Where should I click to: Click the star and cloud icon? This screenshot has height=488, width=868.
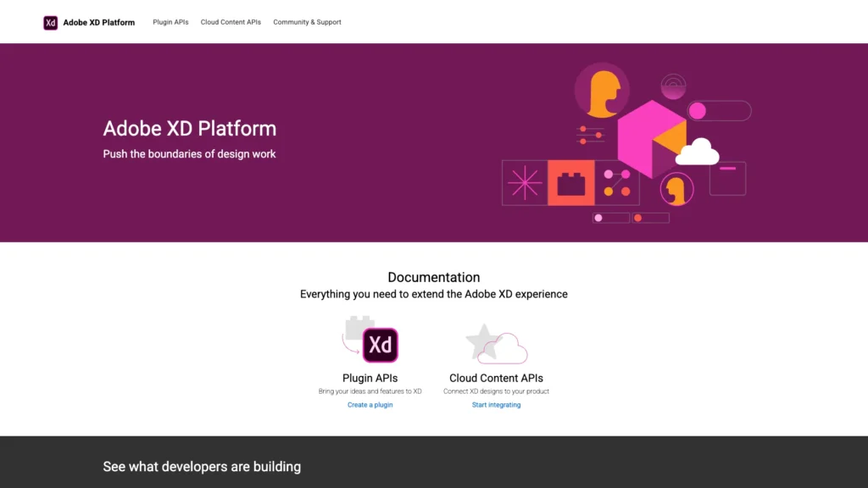496,343
